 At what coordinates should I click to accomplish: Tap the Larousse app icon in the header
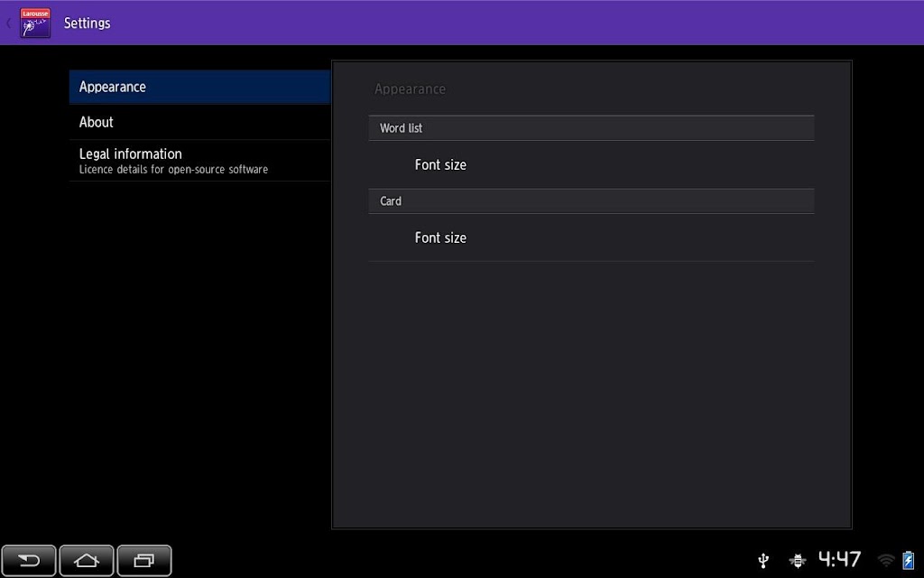point(35,23)
